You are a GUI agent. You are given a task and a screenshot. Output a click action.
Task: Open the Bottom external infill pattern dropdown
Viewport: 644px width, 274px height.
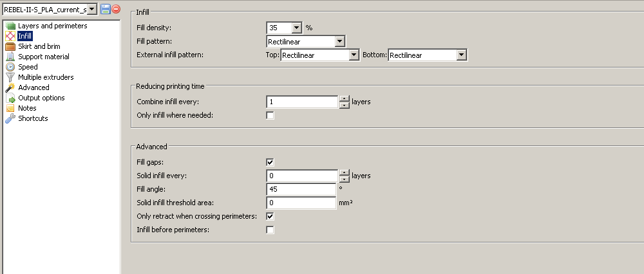pos(461,55)
